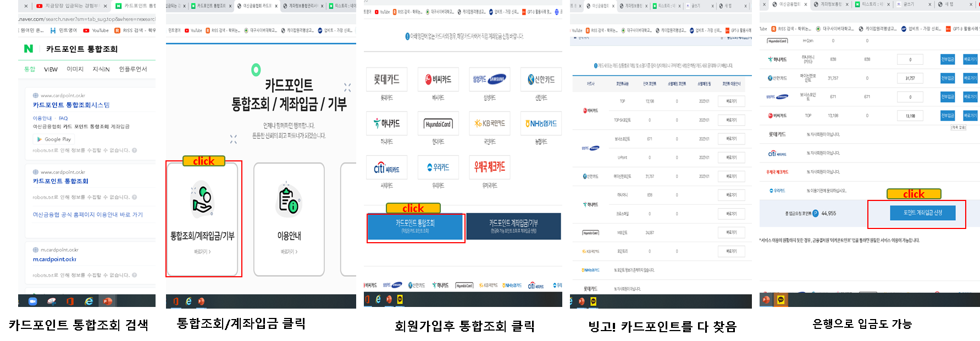Switch to the 인플루언서 tab in Naver search
Viewport: 980px width, 341px height.
tap(133, 69)
